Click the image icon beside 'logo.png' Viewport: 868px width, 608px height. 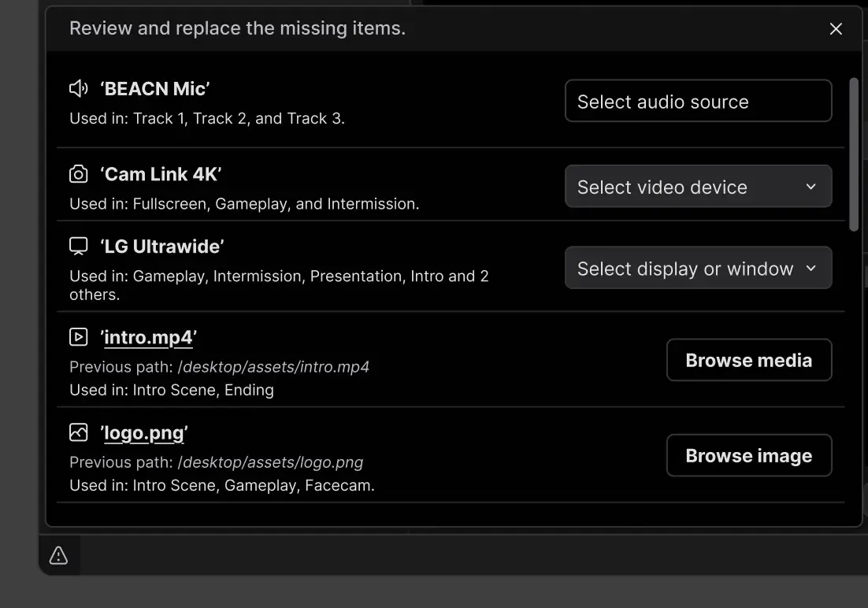(x=78, y=432)
